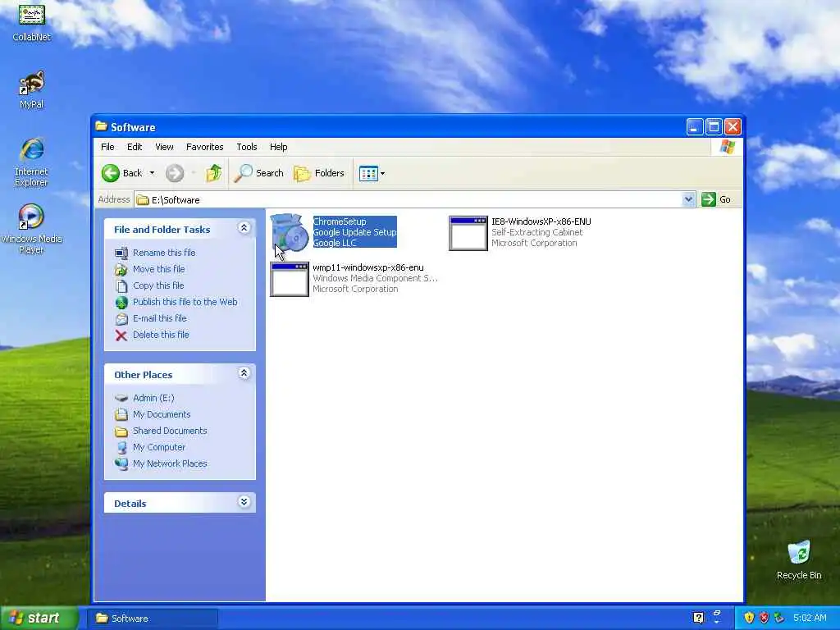Screen dimensions: 840x630
Task: Go up one folder level
Action: 214,173
